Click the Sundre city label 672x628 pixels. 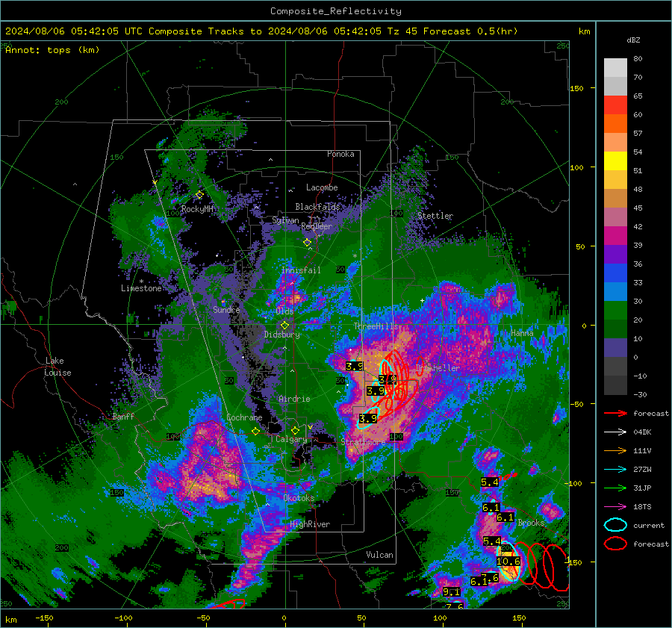click(x=226, y=309)
